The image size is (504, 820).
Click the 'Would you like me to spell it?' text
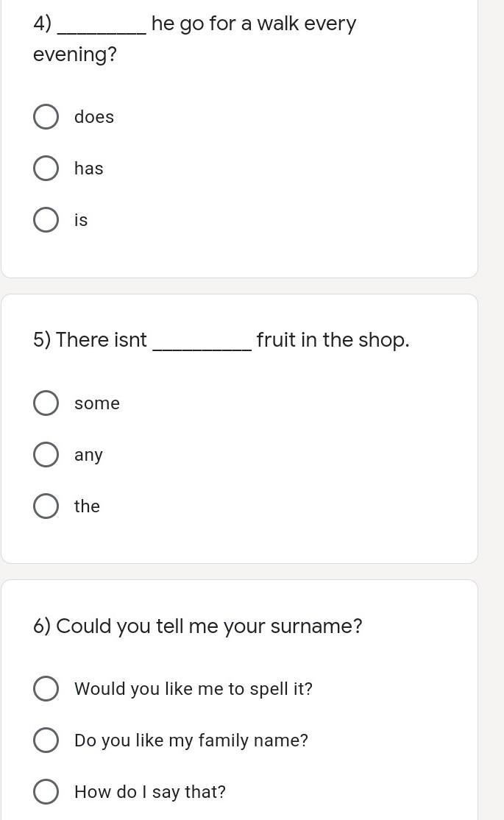(194, 689)
